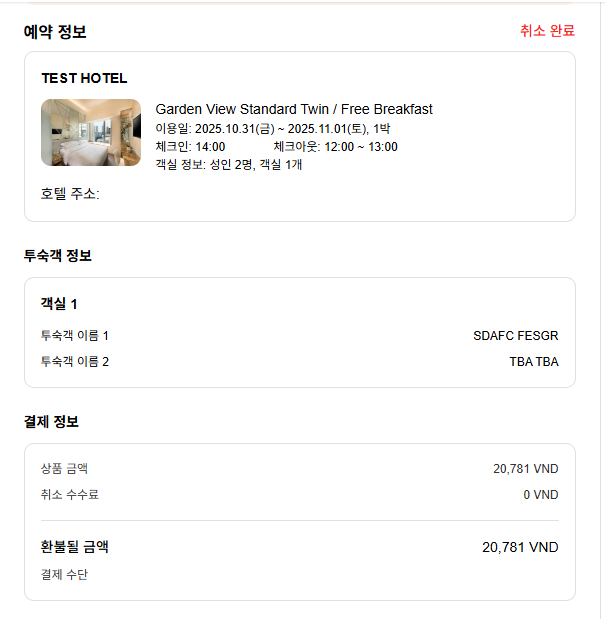Screen dimensions: 605x619
Task: Click the red 취소 완료 status label
Action: pos(547,31)
